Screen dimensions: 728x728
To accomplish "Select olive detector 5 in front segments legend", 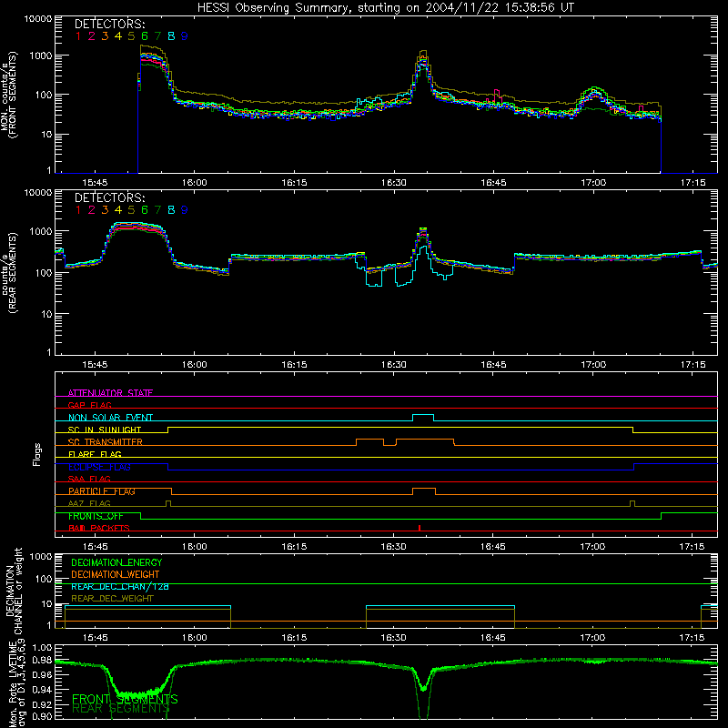I will [x=131, y=36].
